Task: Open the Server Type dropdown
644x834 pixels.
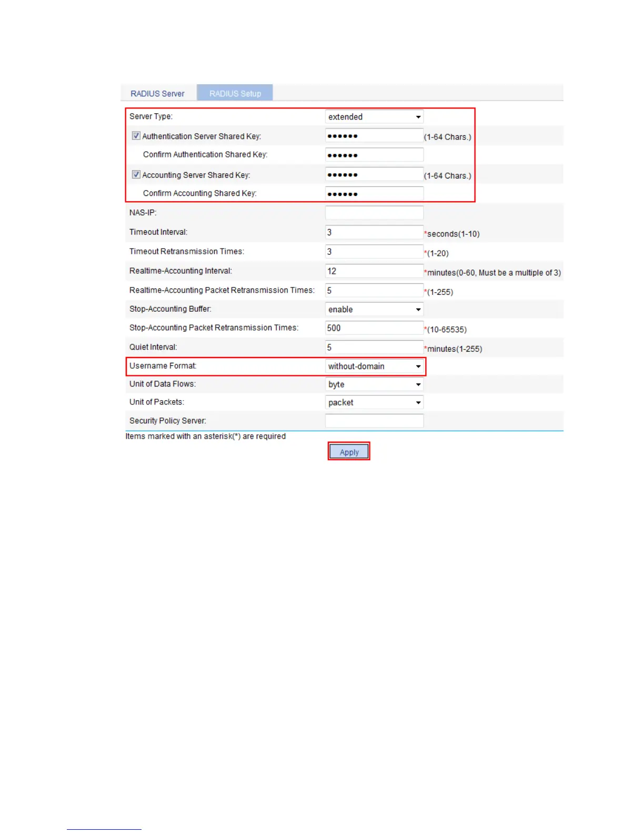Action: pyautogui.click(x=374, y=117)
